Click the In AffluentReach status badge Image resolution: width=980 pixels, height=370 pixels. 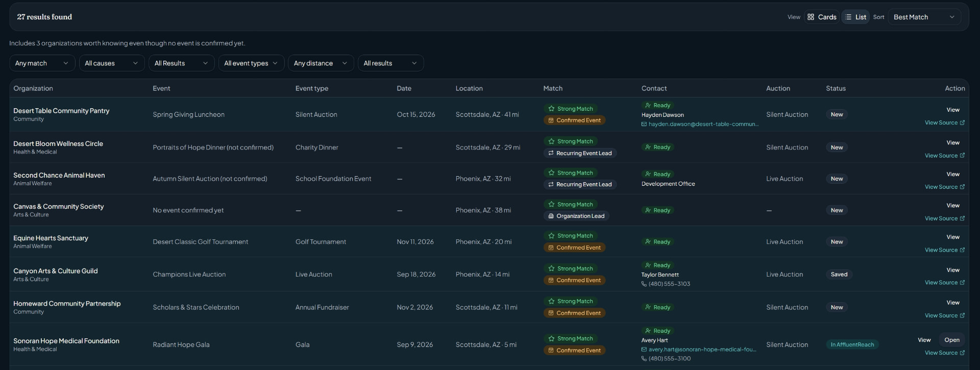coord(852,344)
